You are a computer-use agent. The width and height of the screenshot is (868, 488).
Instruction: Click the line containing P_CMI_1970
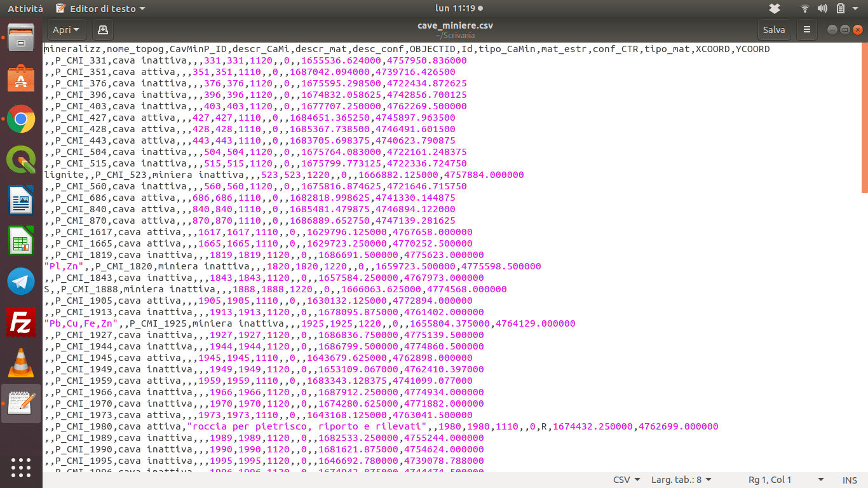pyautogui.click(x=264, y=403)
